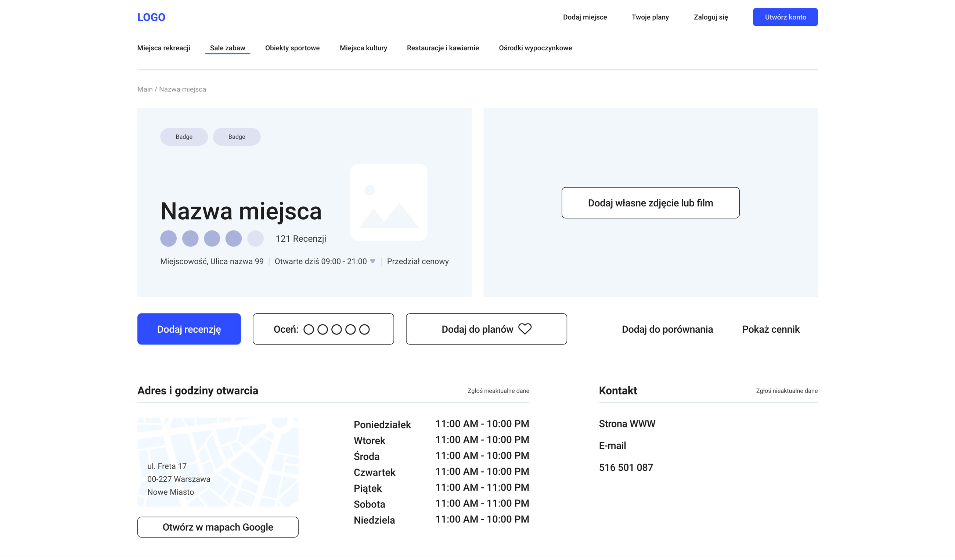The width and height of the screenshot is (955, 560).
Task: Expand opening hours dropdown arrow
Action: click(x=372, y=261)
